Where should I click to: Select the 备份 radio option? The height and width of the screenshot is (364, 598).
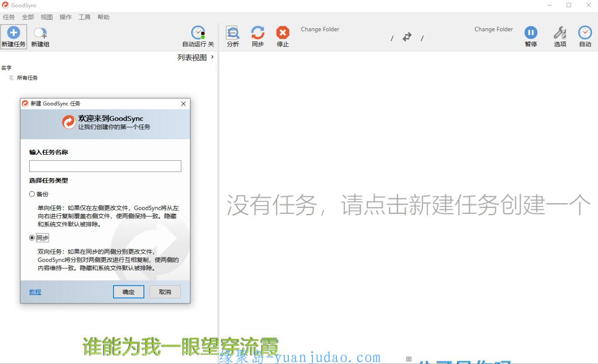click(x=32, y=194)
